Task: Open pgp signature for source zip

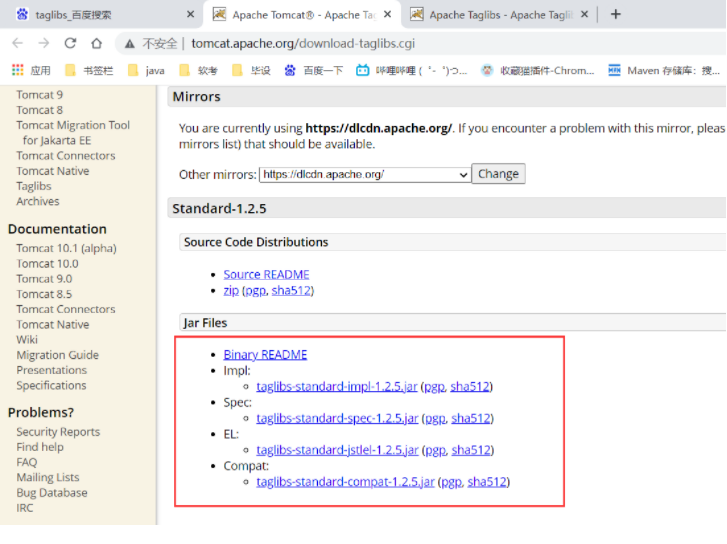Action: pyautogui.click(x=255, y=291)
